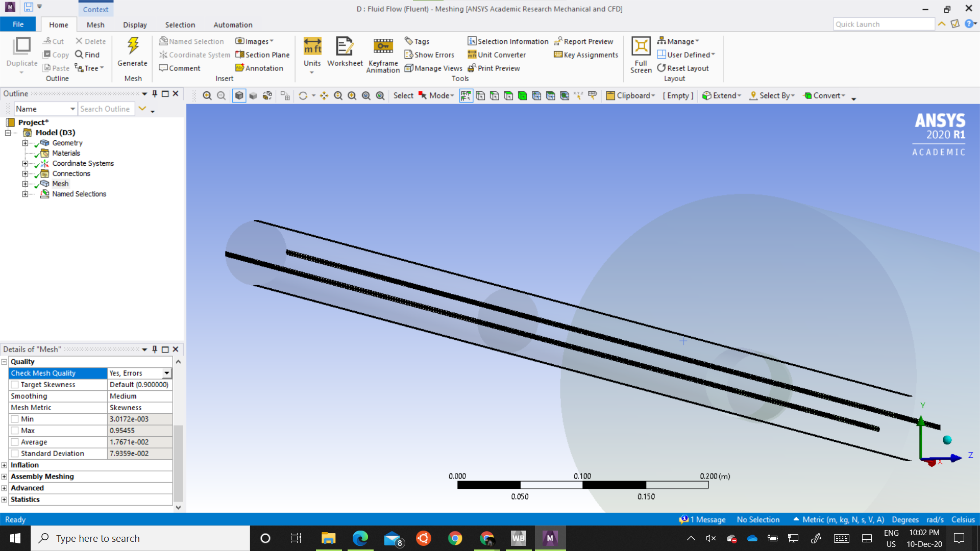This screenshot has width=980, height=551.
Task: Open the Clipboard dropdown
Action: pyautogui.click(x=630, y=95)
